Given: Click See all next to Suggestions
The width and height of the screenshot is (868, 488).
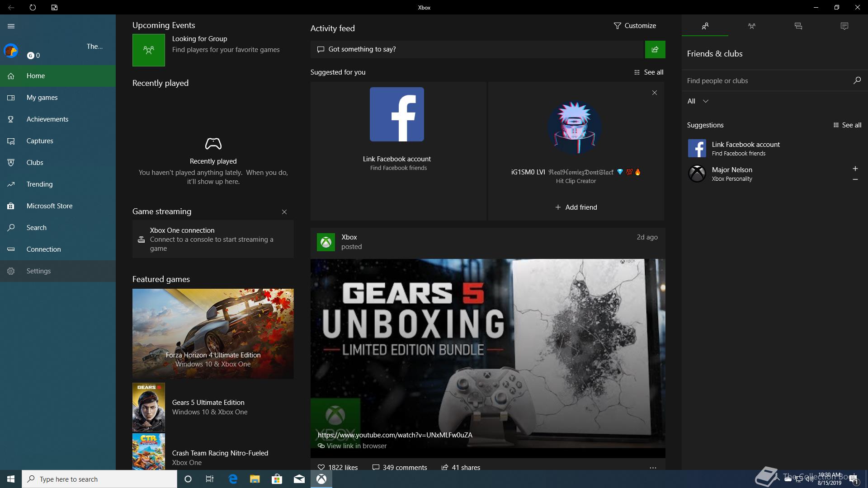Looking at the screenshot, I should (847, 125).
